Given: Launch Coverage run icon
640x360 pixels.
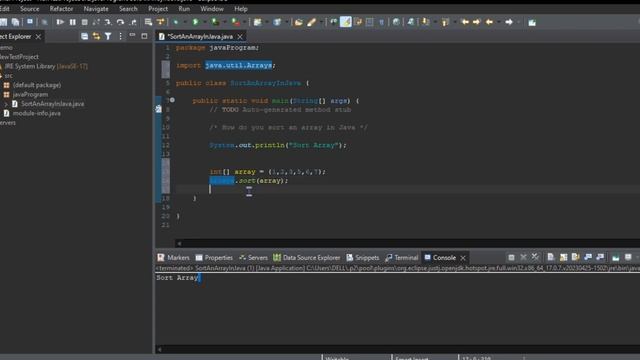Looking at the screenshot, I should [215, 22].
